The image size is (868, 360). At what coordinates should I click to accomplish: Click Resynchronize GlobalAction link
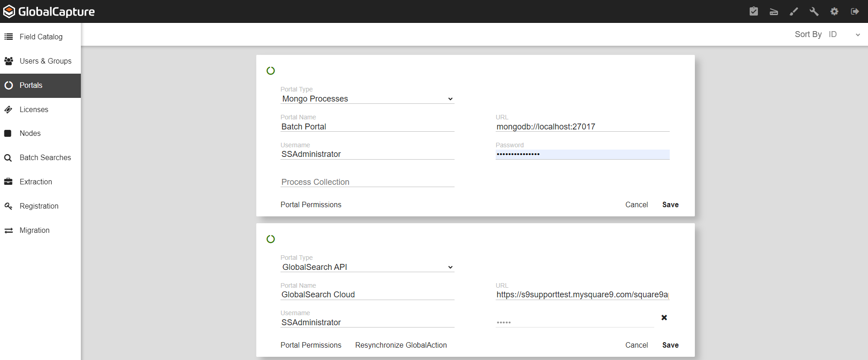click(x=401, y=345)
